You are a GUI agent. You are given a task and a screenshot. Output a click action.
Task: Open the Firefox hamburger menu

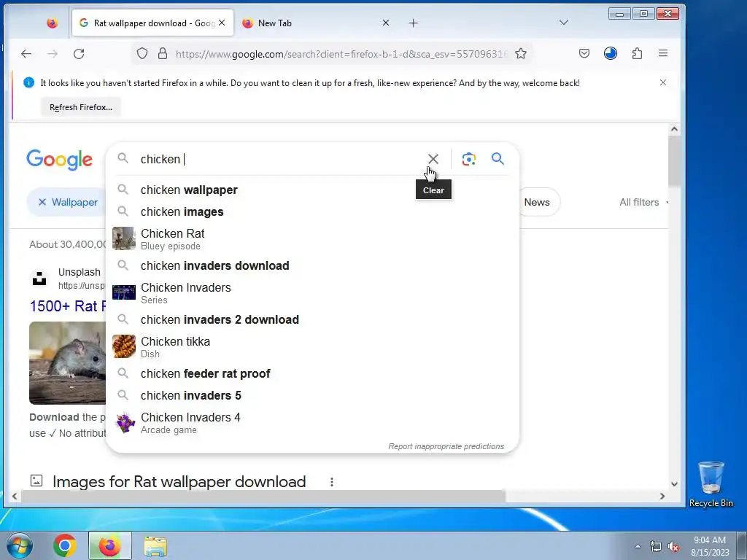662,53
